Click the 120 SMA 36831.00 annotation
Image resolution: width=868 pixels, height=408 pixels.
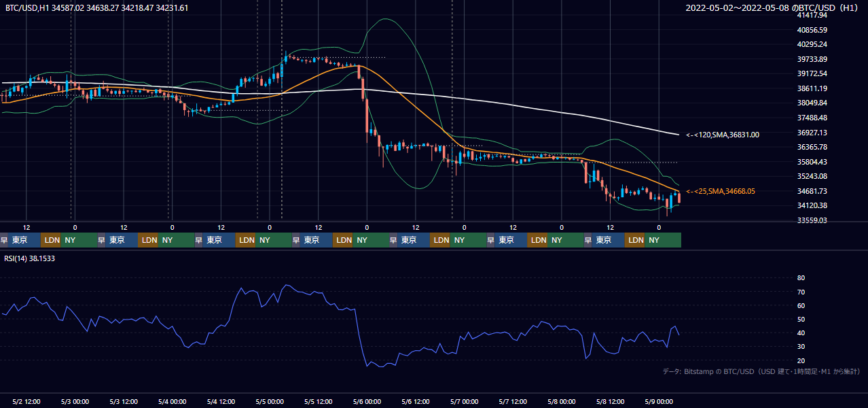tap(723, 135)
